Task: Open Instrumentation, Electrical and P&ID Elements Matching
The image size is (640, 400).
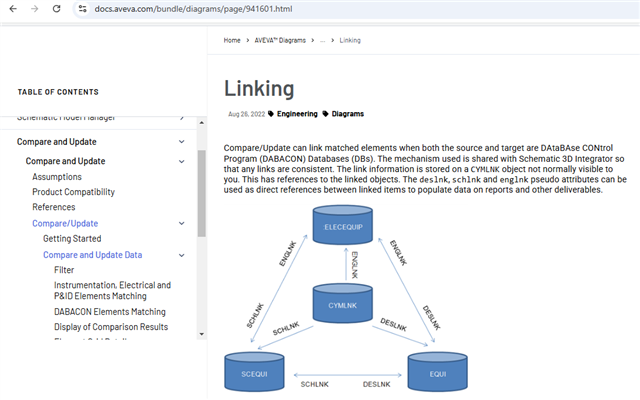Action: (112, 290)
